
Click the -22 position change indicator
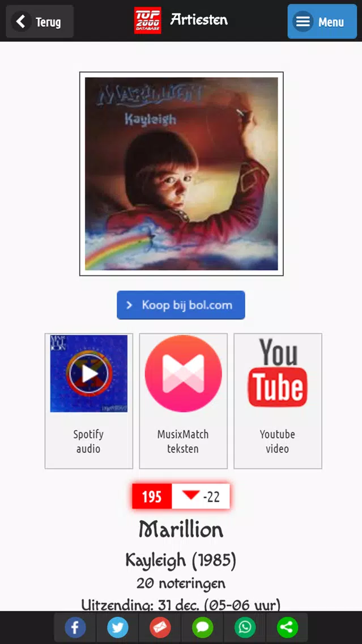(x=201, y=497)
